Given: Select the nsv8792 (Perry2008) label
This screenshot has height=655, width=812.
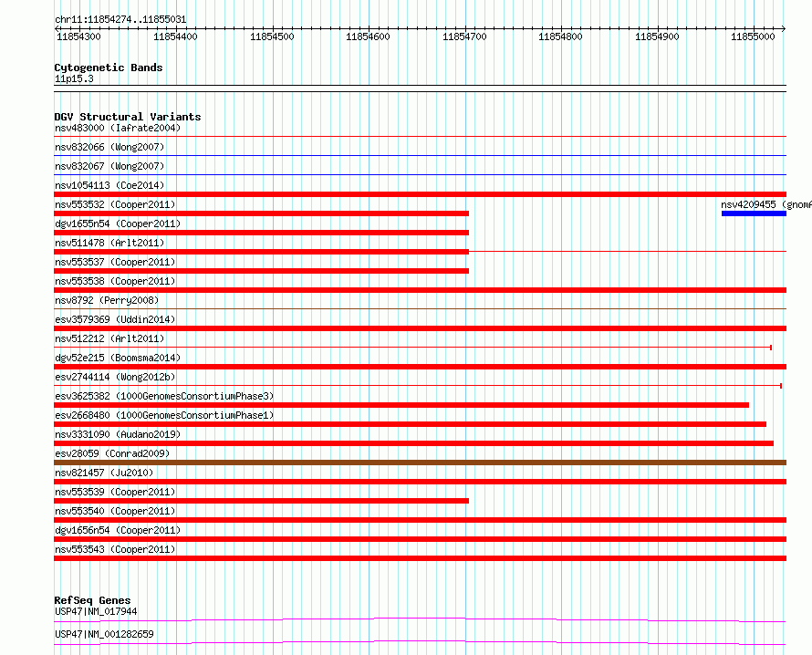Looking at the screenshot, I should point(107,300).
